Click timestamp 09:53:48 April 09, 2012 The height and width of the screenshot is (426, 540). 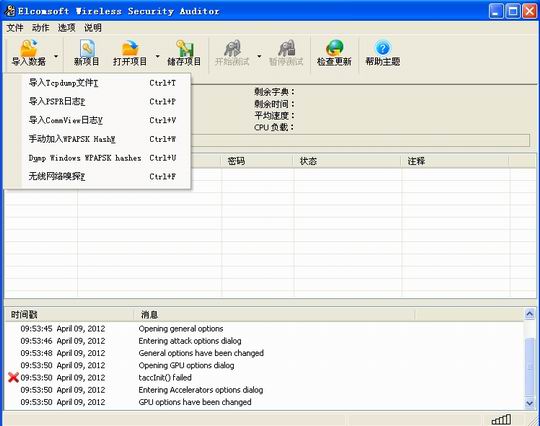coord(63,353)
